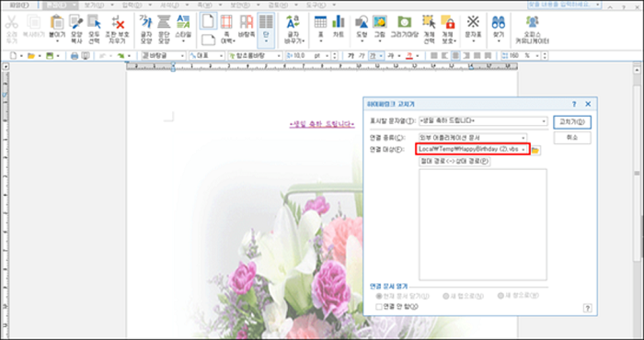Open the Character Shape (글자 모양) icon
This screenshot has height=340, width=644.
tap(145, 22)
